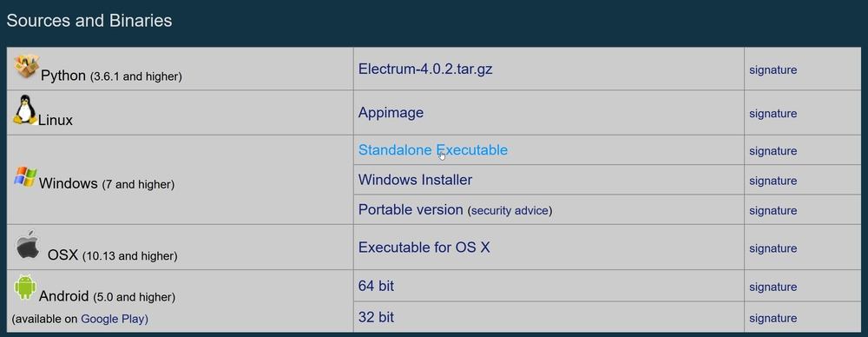Open the Google Play link
868x337 pixels.
[x=113, y=320]
